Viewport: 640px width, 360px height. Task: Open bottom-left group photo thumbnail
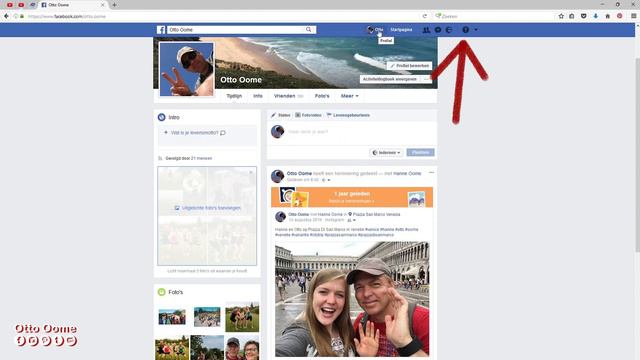172,348
